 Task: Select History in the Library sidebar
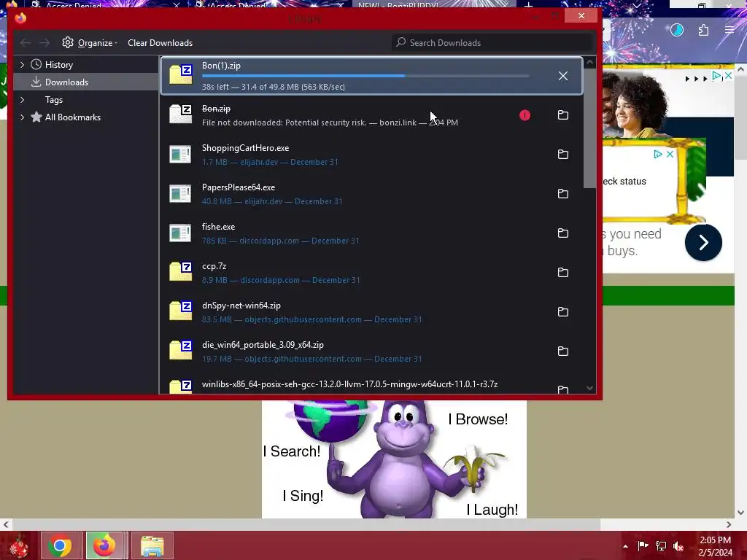coord(58,65)
